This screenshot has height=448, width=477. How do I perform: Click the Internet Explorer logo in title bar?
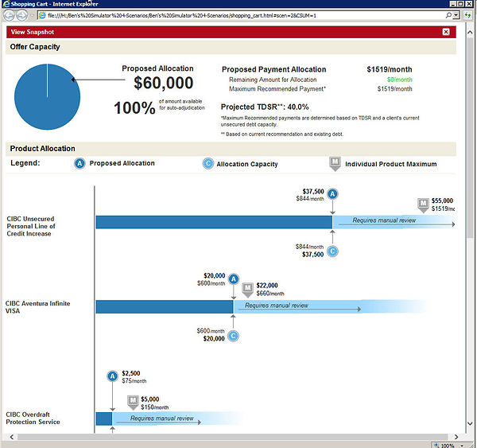(x=6, y=4)
